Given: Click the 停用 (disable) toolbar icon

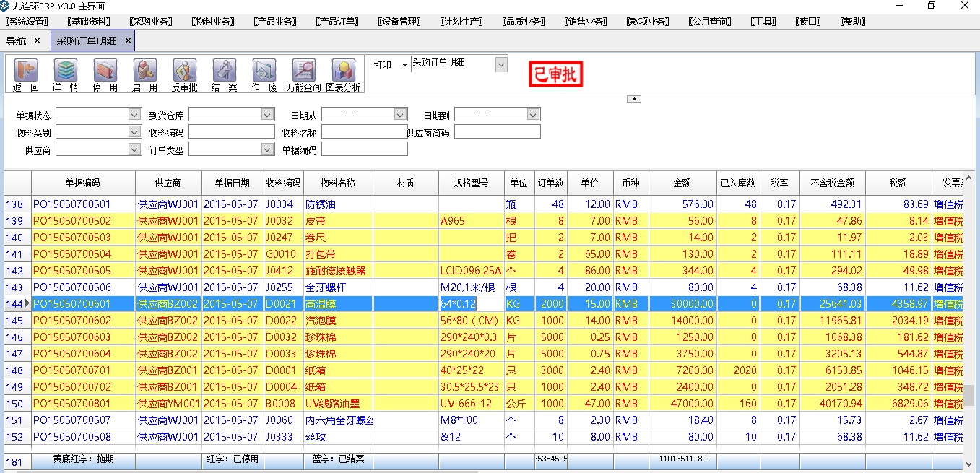Looking at the screenshot, I should [x=105, y=75].
